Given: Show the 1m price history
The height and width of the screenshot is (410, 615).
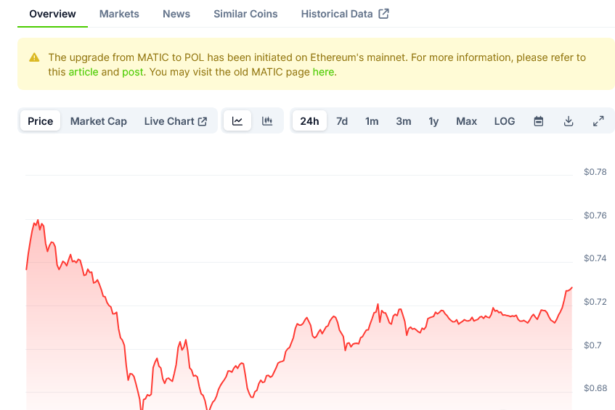Looking at the screenshot, I should pos(371,121).
